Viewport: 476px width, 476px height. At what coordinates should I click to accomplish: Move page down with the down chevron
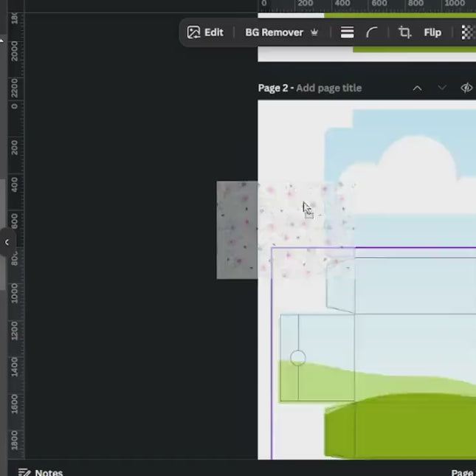point(442,88)
